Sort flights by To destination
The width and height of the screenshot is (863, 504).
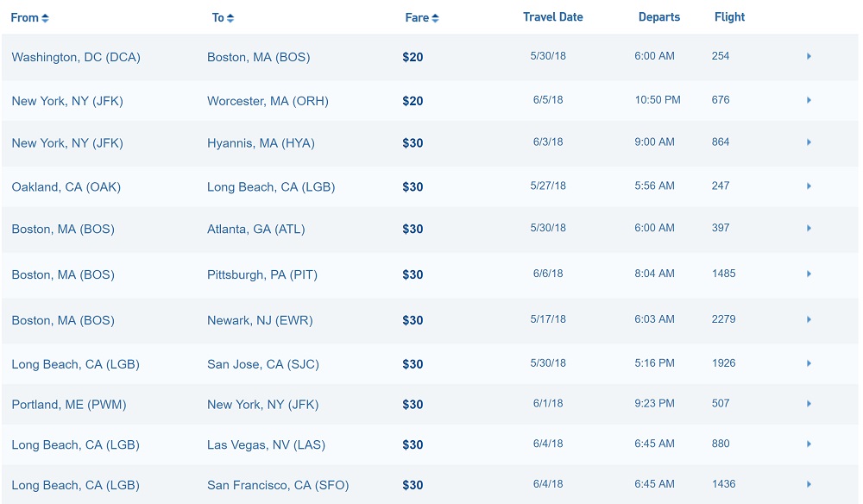pos(223,18)
